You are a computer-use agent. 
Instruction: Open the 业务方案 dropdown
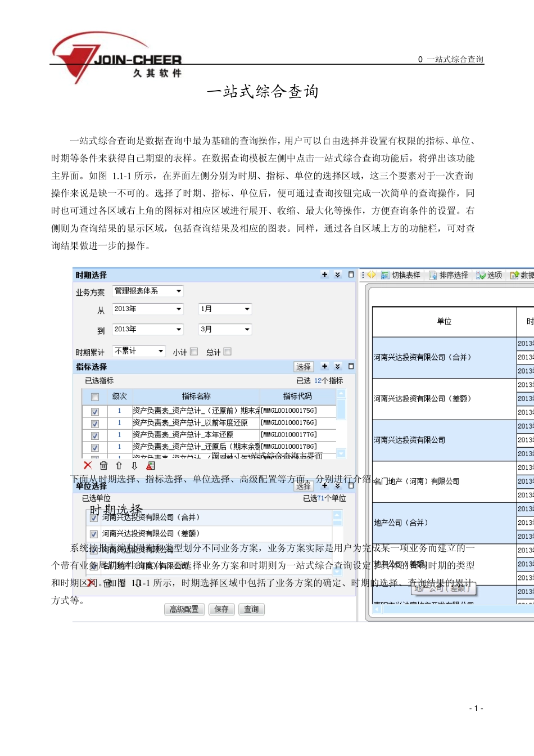(x=148, y=291)
